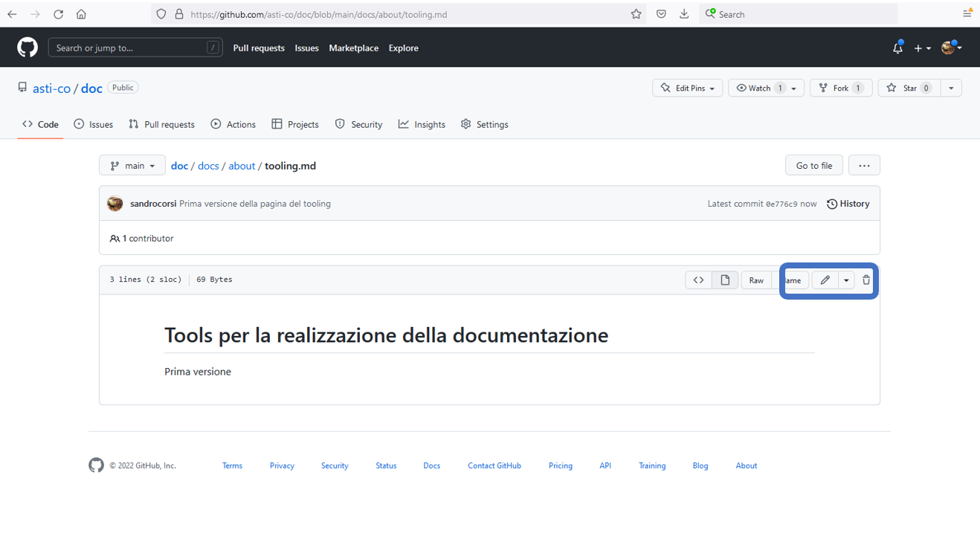Open Contact GitHub footer link
This screenshot has width=980, height=539.
click(494, 465)
